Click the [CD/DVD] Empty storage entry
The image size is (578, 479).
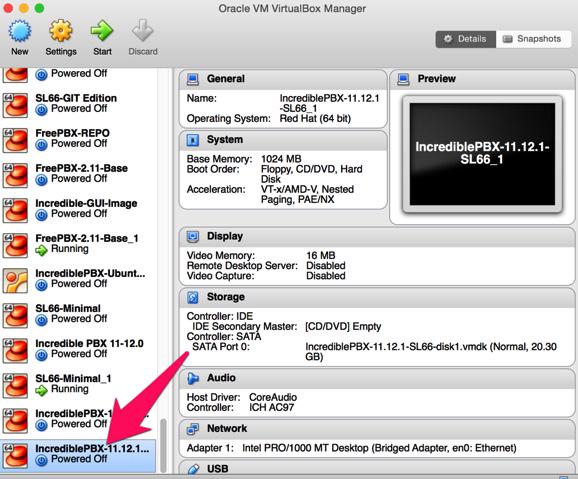click(343, 326)
